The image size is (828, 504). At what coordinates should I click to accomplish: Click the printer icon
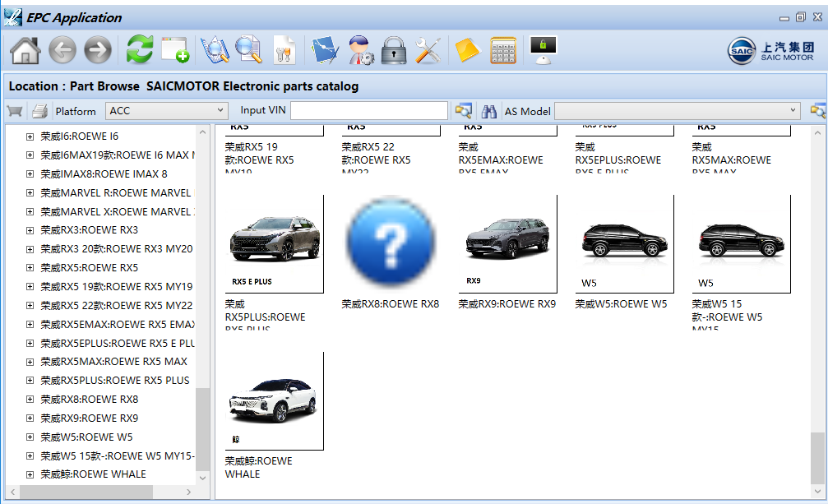[40, 111]
